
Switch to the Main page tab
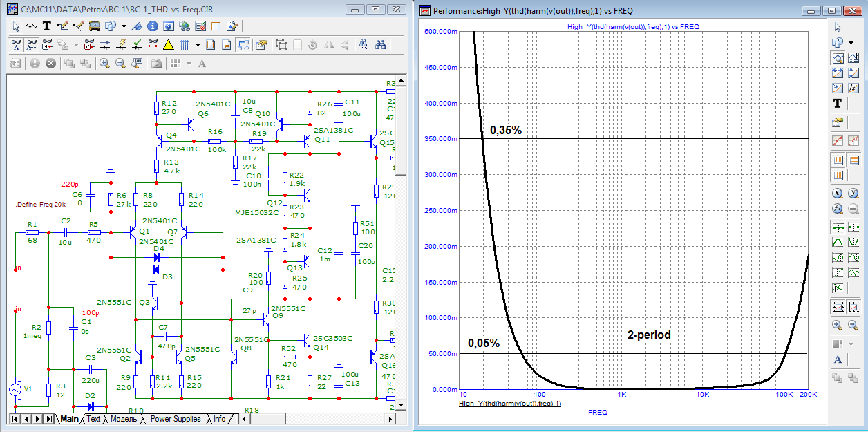coord(69,419)
